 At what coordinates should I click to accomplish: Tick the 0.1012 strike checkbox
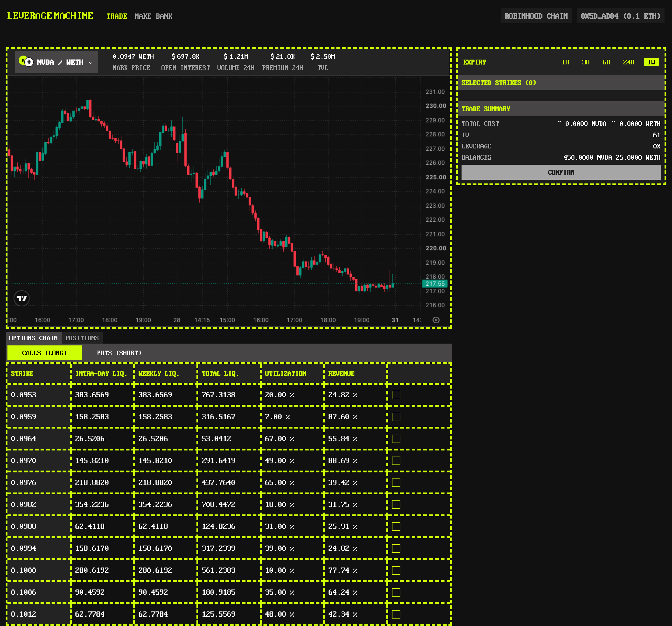pos(396,614)
